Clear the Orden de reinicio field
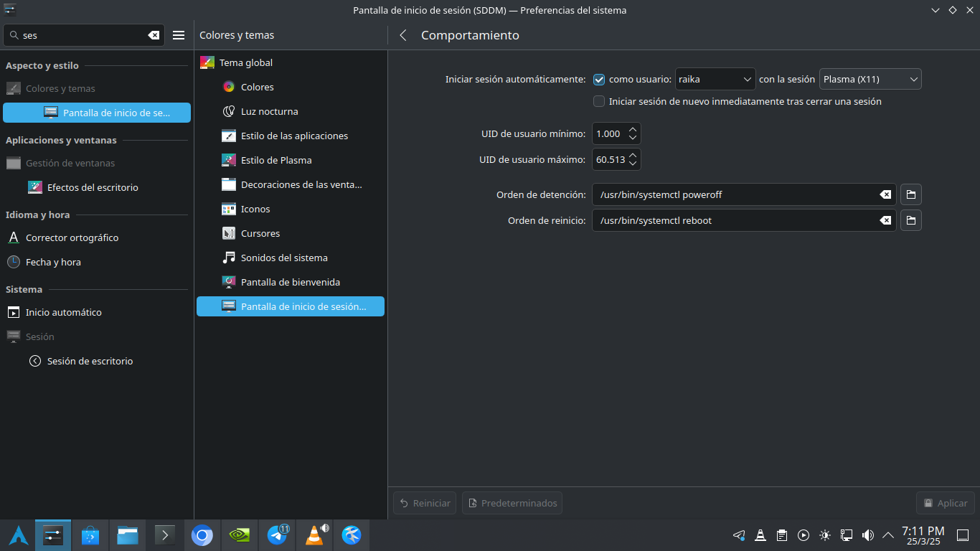The height and width of the screenshot is (551, 980). (x=885, y=220)
